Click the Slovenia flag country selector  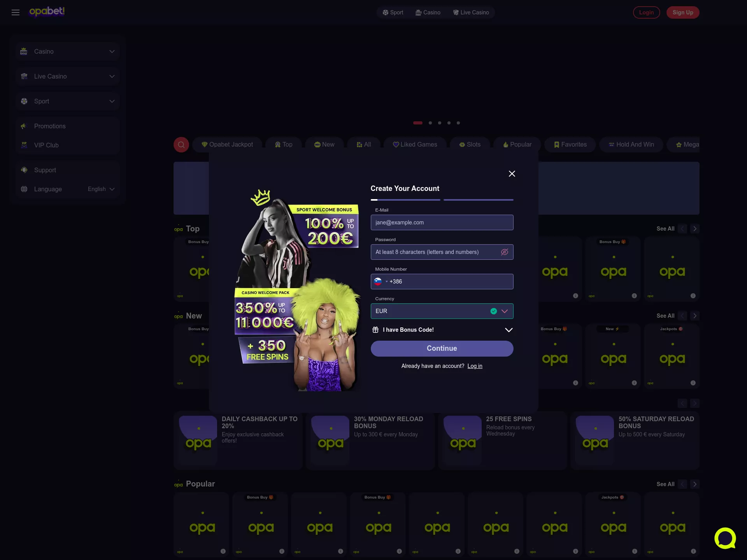pos(381,282)
